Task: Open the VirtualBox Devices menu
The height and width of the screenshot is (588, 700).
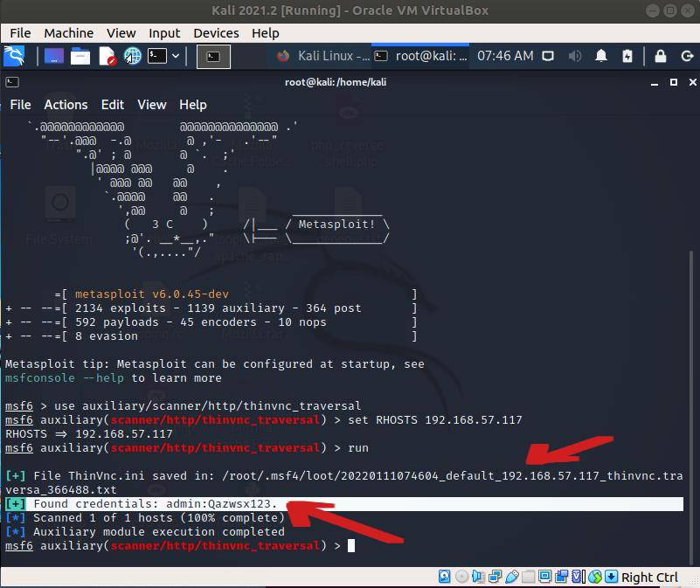Action: tap(216, 33)
